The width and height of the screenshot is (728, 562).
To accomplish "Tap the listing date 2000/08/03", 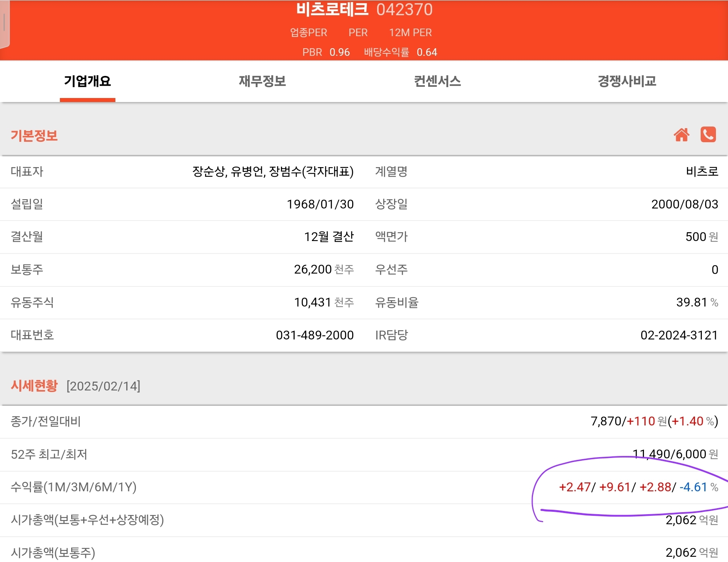I will pyautogui.click(x=685, y=204).
